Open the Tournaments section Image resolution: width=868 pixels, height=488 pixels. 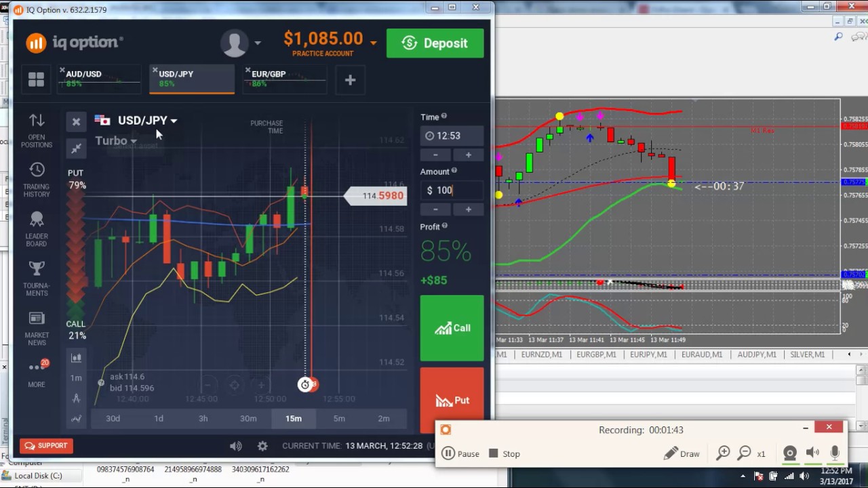point(37,279)
